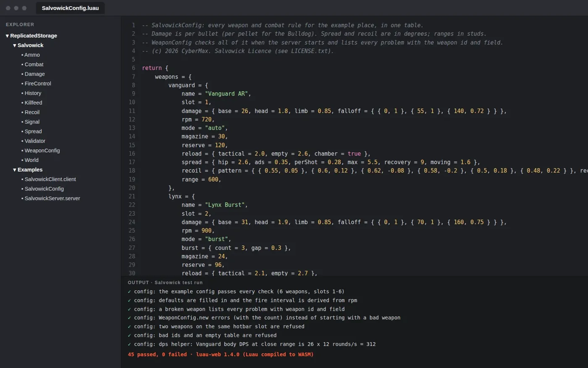
Task: Place cursor on the 'return {' line
Action: 155,68
